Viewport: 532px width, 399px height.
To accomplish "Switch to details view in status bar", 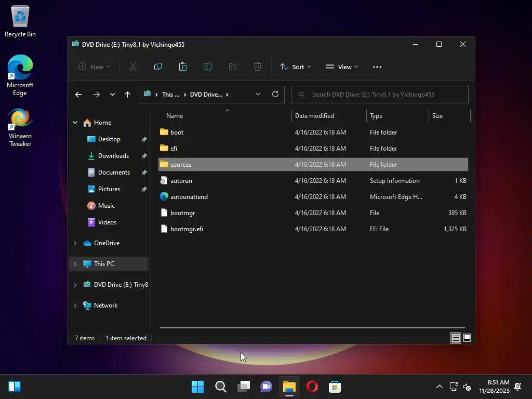I will click(x=456, y=338).
